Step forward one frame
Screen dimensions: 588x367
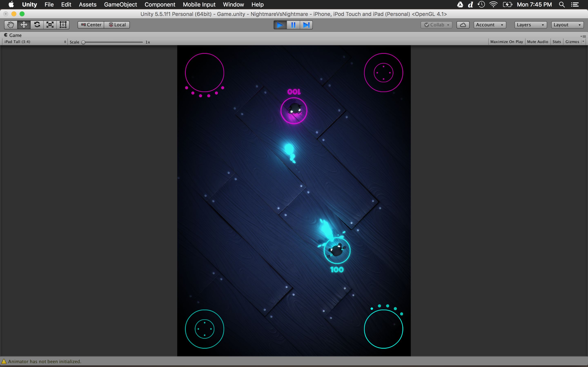(x=306, y=25)
